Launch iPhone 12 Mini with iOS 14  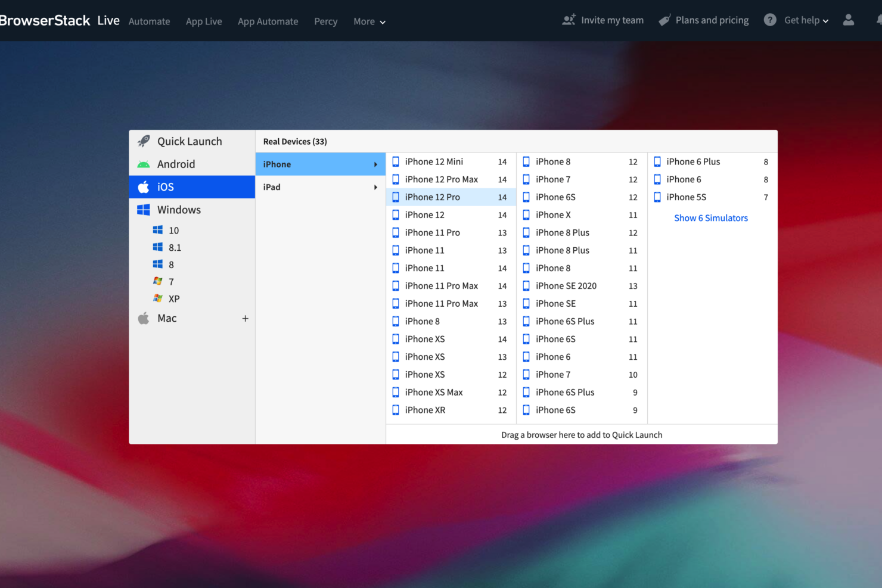coord(434,161)
